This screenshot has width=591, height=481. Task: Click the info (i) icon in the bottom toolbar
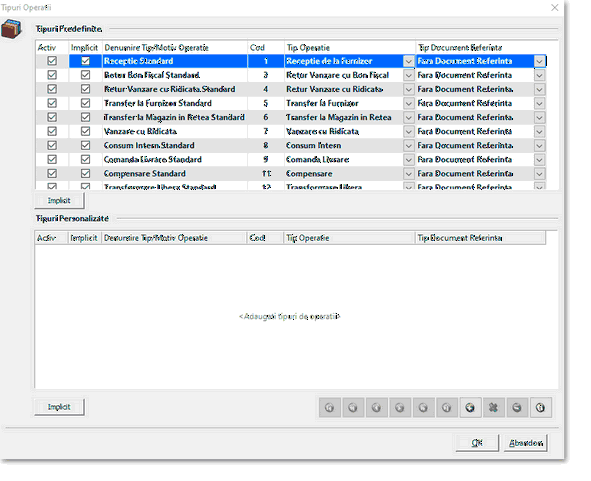click(x=540, y=407)
